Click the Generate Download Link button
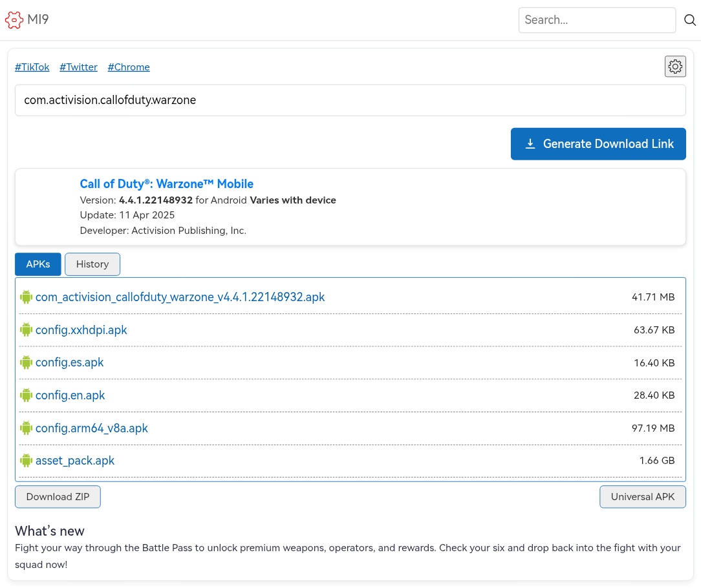701x588 pixels. (x=598, y=144)
